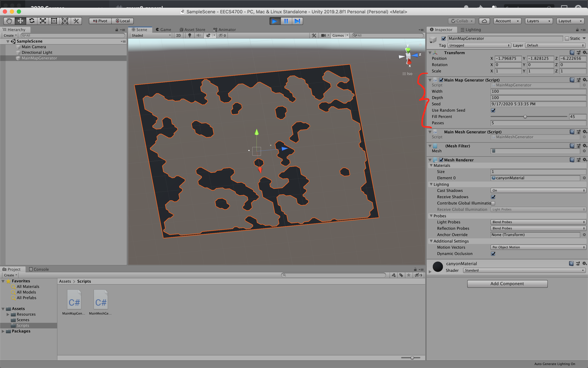588x368 pixels.
Task: Click Fill Percent slider handle
Action: coord(525,117)
